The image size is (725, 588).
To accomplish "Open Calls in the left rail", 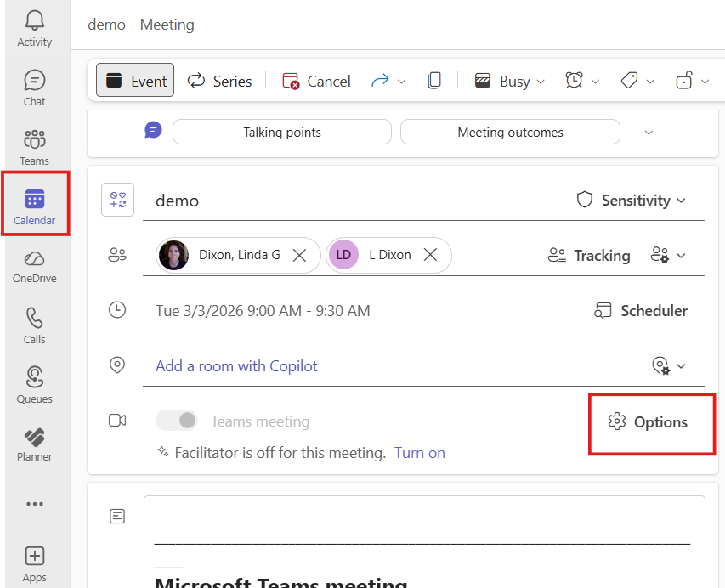I will point(34,325).
